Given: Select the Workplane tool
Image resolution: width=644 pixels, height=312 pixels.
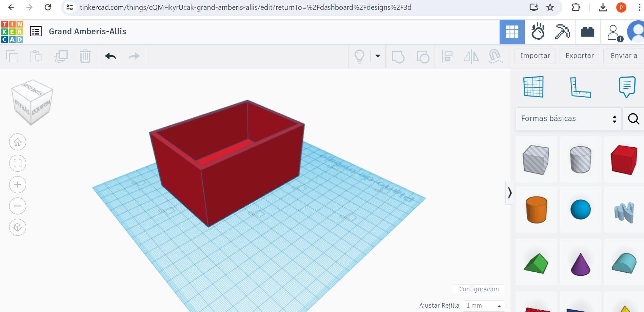Looking at the screenshot, I should click(x=534, y=87).
